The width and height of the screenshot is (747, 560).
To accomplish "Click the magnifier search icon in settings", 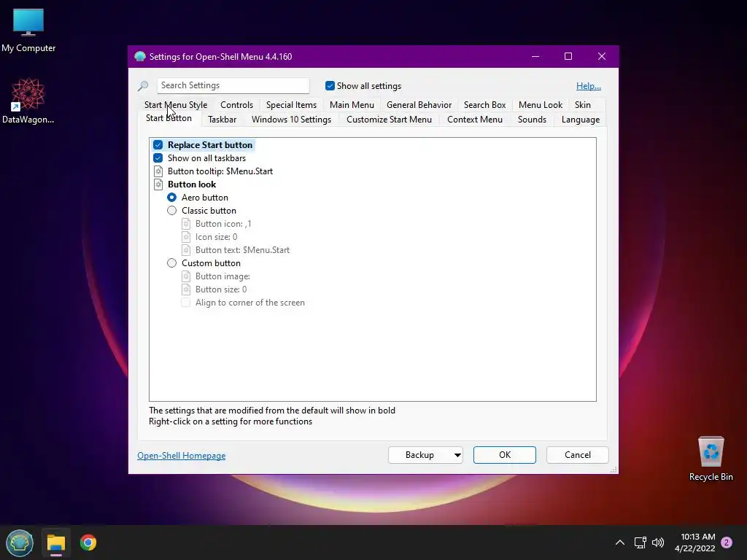I will [143, 86].
